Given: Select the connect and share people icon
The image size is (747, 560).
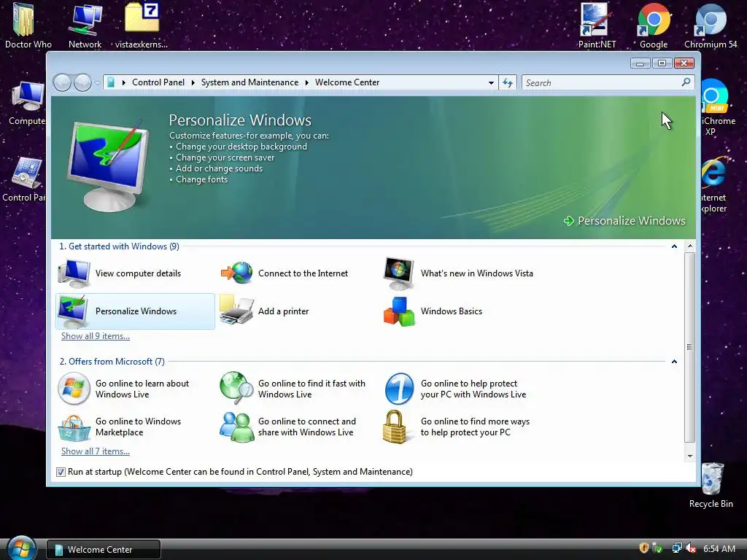Looking at the screenshot, I should (237, 427).
